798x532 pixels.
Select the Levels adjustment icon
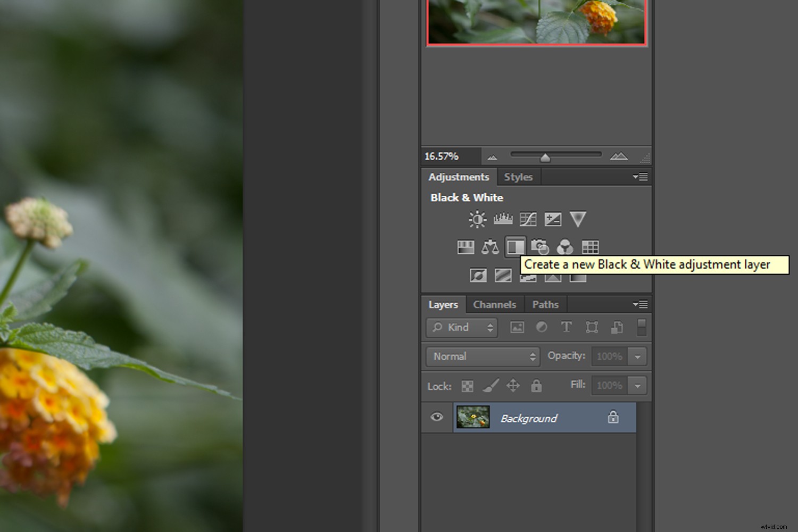point(503,219)
